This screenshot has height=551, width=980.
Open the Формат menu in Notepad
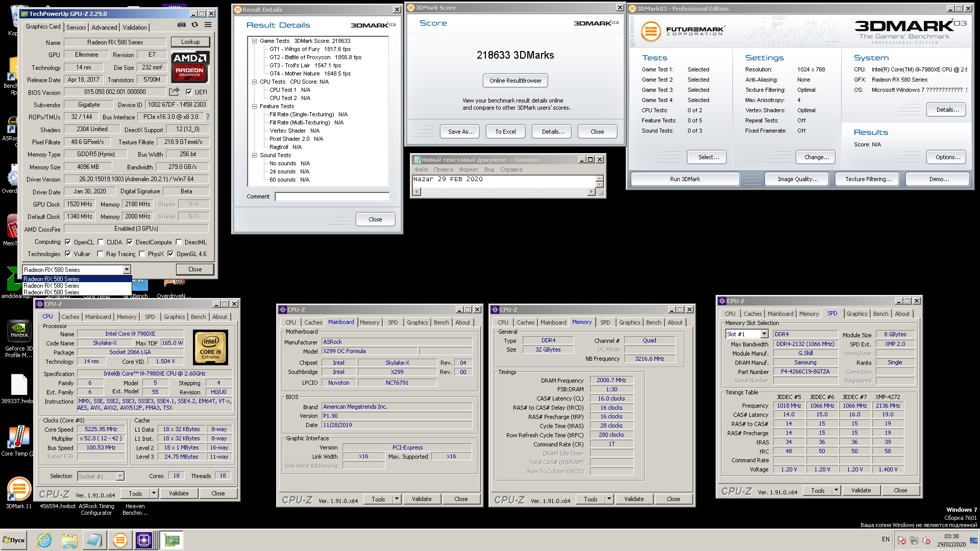(469, 169)
